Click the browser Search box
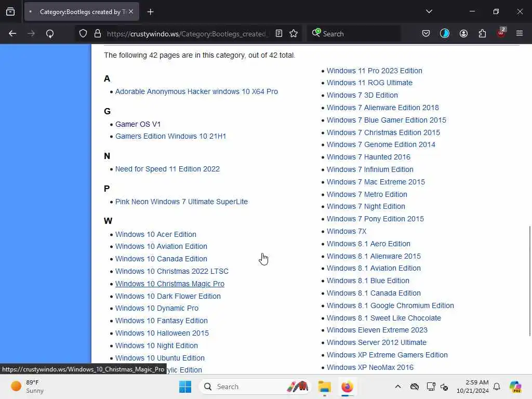532x399 pixels. coord(353,34)
